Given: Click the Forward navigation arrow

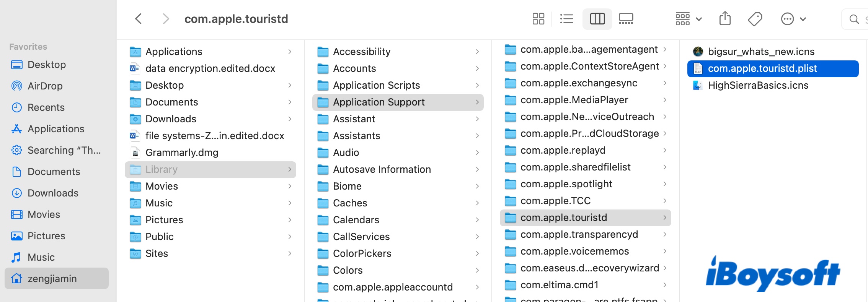Looking at the screenshot, I should click(165, 19).
